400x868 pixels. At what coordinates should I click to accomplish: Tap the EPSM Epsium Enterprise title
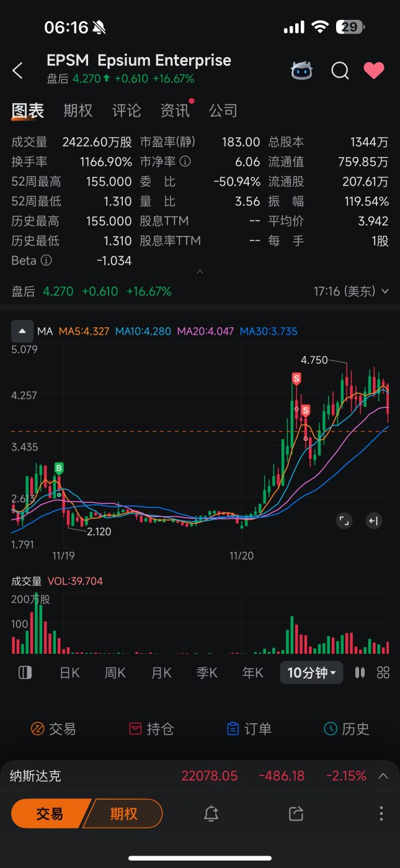[139, 60]
